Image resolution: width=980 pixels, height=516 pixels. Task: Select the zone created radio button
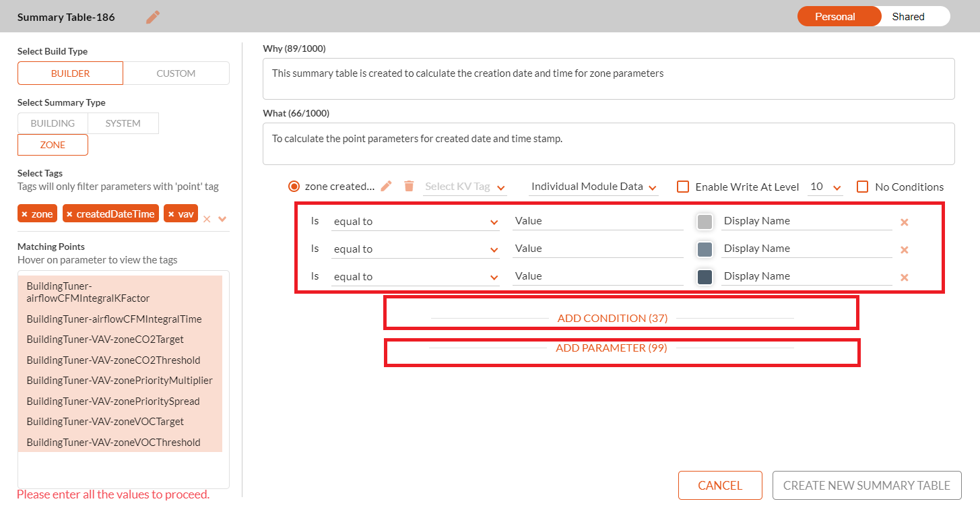point(294,187)
